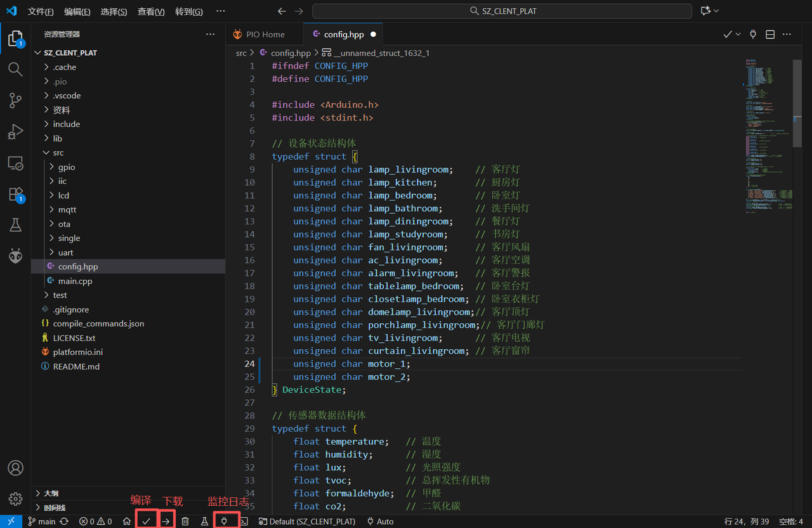Click the main branch indicator in status bar
812x528 pixels.
(x=42, y=521)
